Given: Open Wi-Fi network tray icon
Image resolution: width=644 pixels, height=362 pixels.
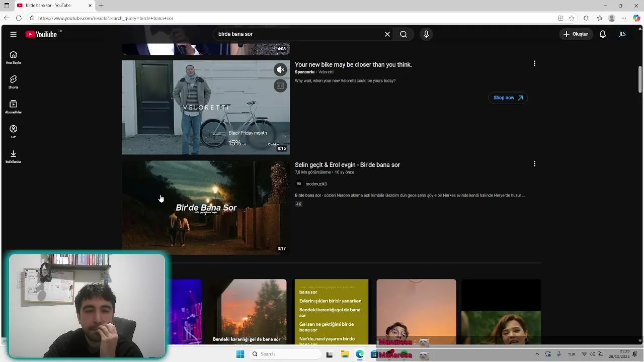Looking at the screenshot, I should coord(584,354).
